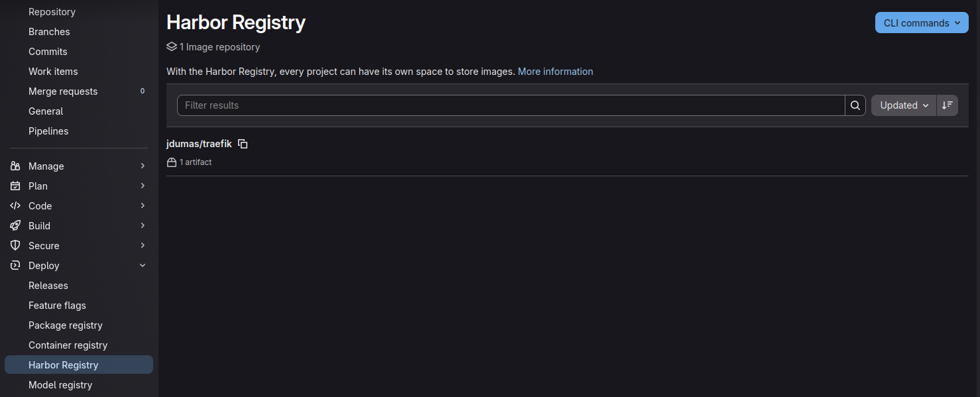The height and width of the screenshot is (397, 980).
Task: Open the Updated sort dropdown
Action: pyautogui.click(x=904, y=105)
